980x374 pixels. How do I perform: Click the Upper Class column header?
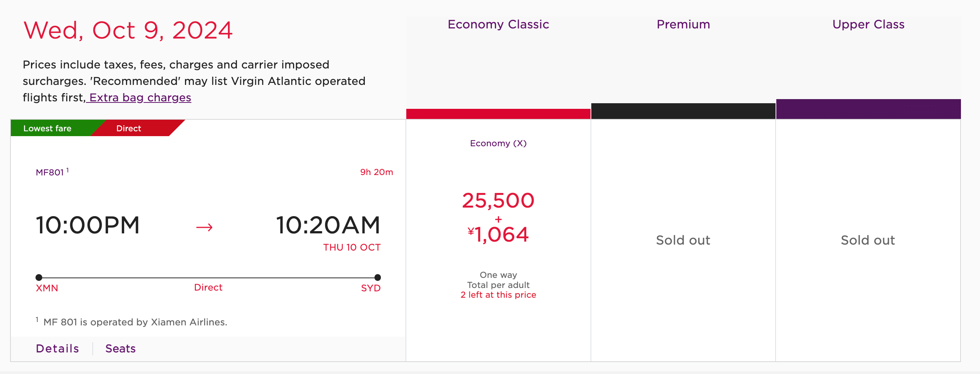coord(868,24)
